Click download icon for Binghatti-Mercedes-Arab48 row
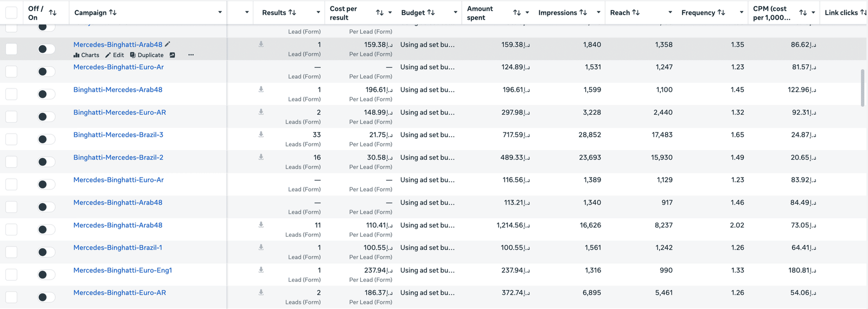The width and height of the screenshot is (868, 309). [x=261, y=90]
